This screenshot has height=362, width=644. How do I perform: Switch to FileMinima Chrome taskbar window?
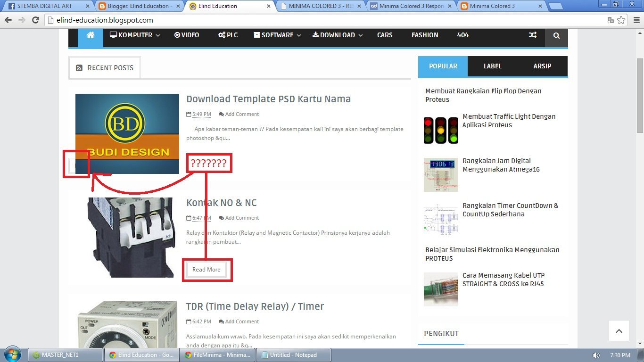tap(217, 355)
